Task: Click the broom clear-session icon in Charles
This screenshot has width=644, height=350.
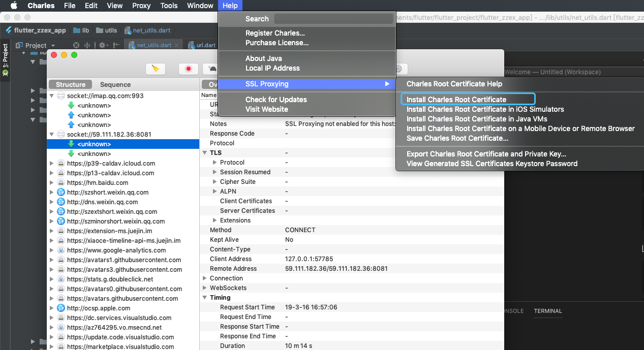Action: (156, 69)
